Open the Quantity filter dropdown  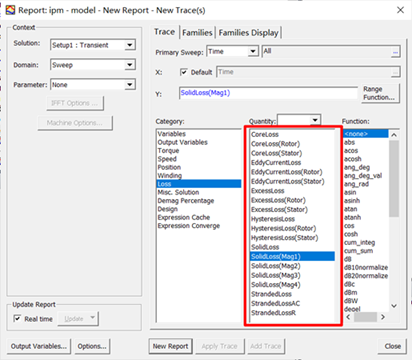click(x=315, y=120)
